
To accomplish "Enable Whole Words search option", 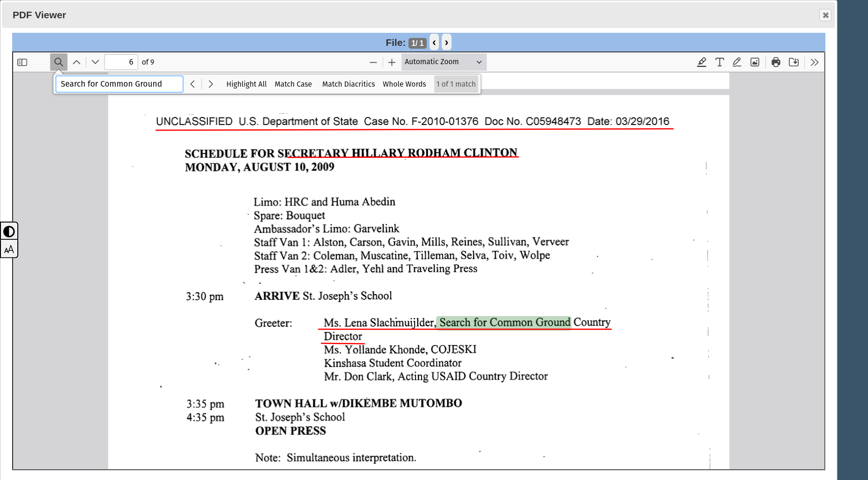I will (404, 84).
